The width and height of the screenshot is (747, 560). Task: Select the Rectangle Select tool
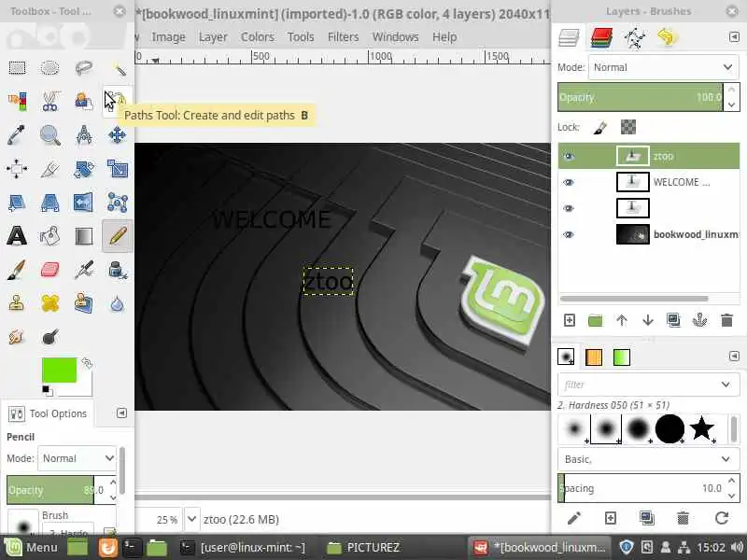pyautogui.click(x=17, y=68)
